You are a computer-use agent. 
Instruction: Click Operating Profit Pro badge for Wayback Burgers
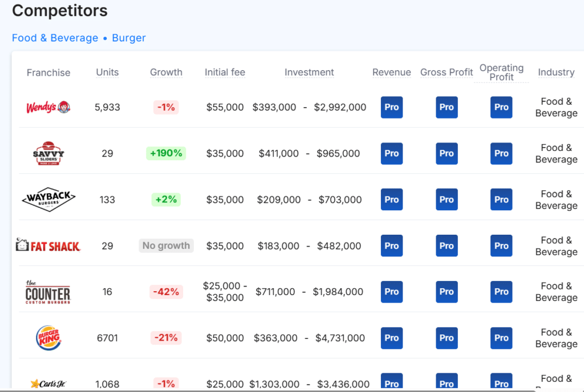click(x=501, y=199)
